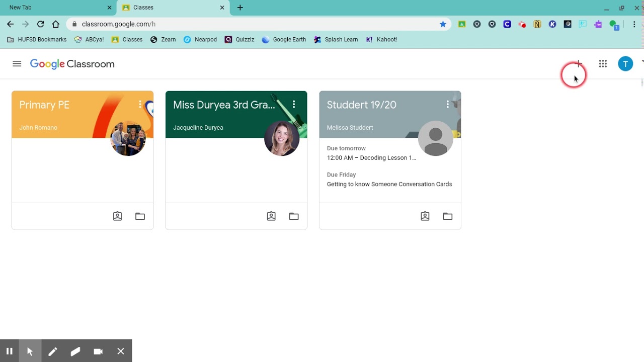Close the New Tab browser tab

pyautogui.click(x=110, y=8)
